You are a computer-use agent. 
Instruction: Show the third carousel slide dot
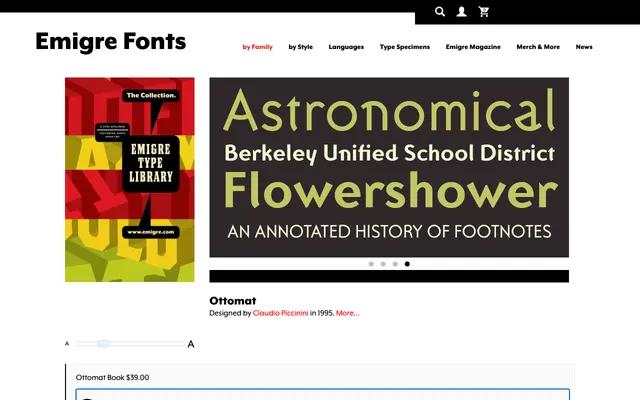395,264
